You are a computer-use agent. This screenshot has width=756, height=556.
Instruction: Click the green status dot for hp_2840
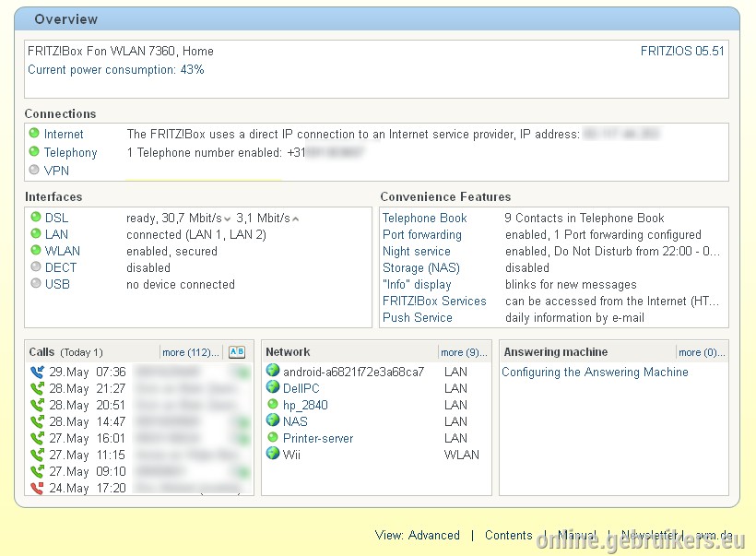(x=273, y=404)
